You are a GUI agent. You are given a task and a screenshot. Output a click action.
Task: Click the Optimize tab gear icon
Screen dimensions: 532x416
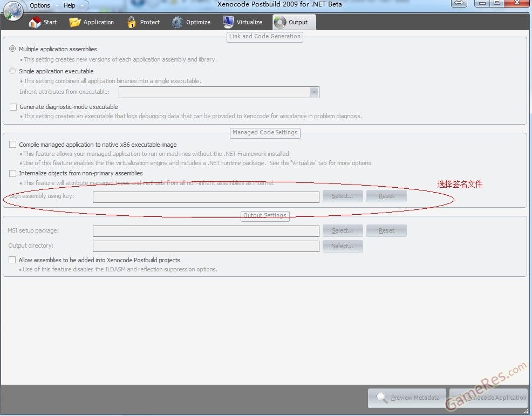pos(178,22)
